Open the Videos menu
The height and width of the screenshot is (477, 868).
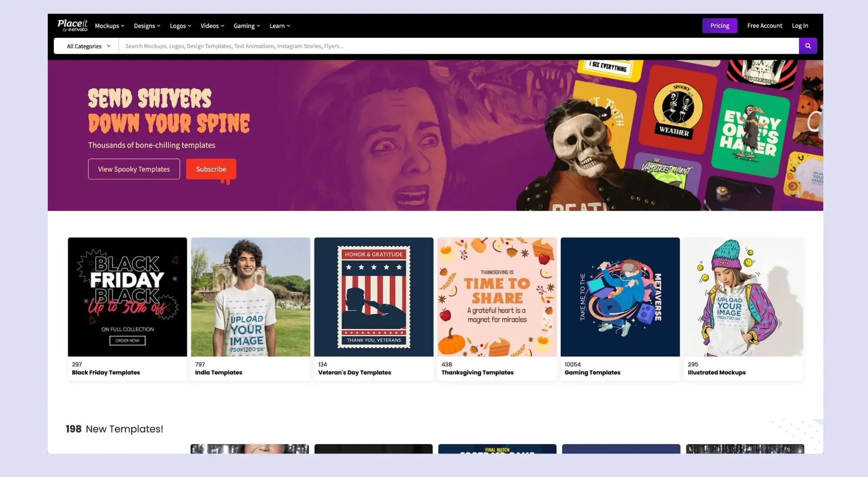212,26
